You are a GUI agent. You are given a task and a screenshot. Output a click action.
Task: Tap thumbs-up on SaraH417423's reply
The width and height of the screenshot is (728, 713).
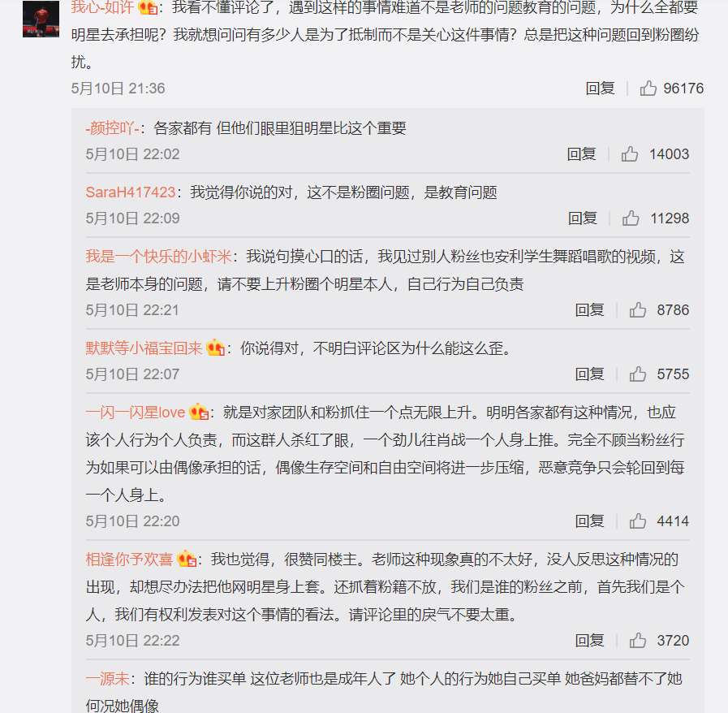coord(631,218)
